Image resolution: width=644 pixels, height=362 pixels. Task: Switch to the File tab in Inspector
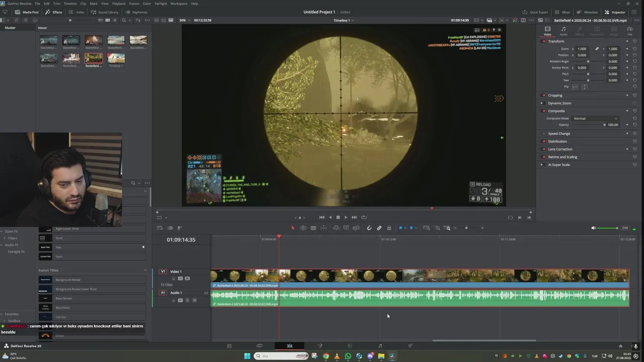click(630, 31)
